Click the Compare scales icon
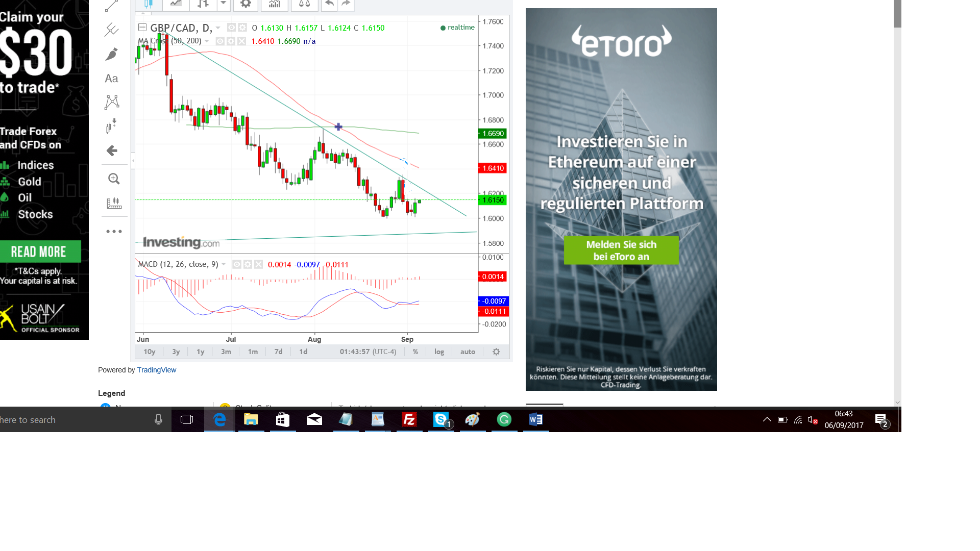 click(304, 4)
